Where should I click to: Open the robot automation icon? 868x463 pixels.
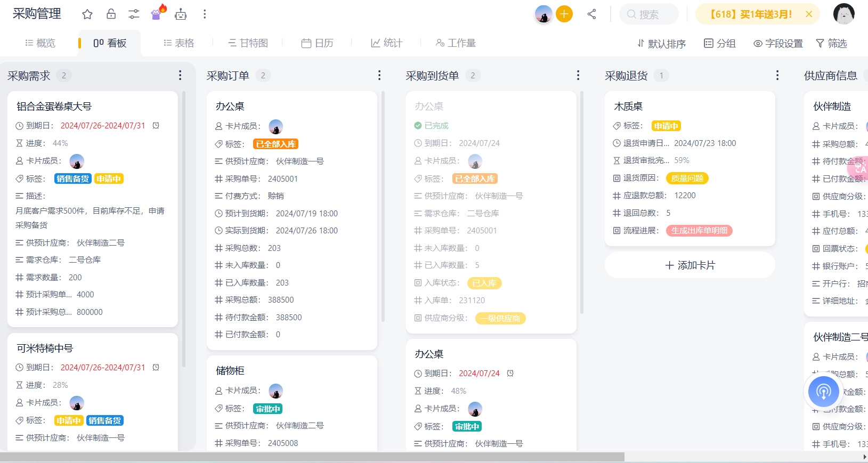181,14
